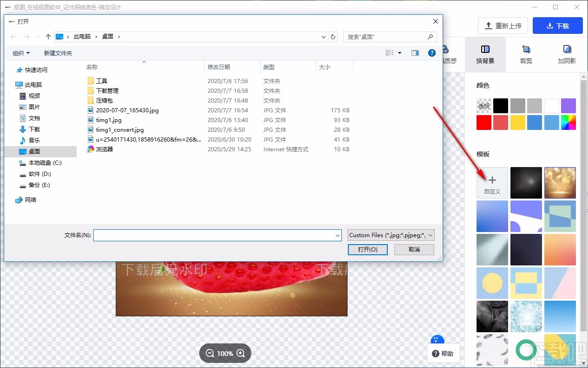This screenshot has width=588, height=368.
Task: Select the 压缩包 folder
Action: (105, 100)
